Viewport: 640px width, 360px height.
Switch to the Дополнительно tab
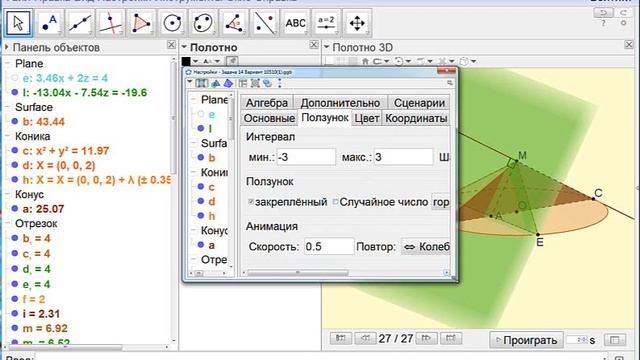pyautogui.click(x=340, y=103)
